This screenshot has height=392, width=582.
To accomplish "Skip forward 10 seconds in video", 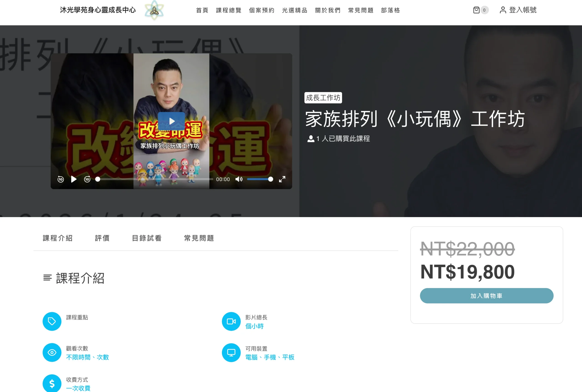I will (87, 179).
